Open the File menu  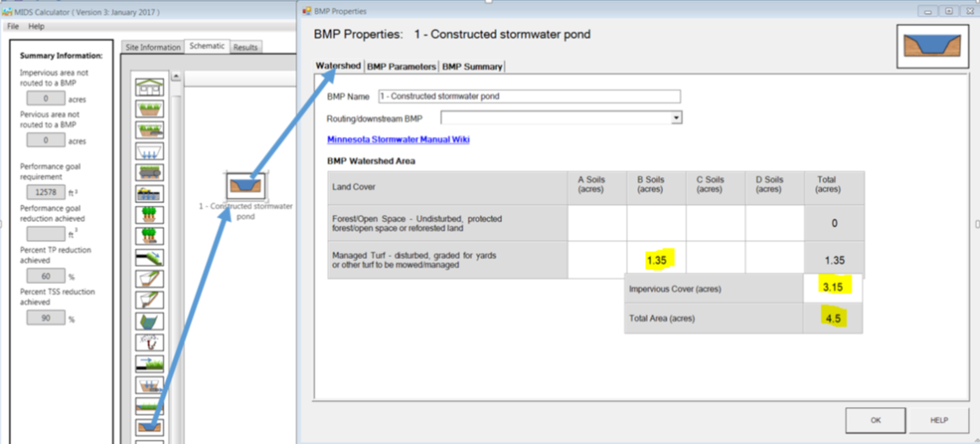13,27
